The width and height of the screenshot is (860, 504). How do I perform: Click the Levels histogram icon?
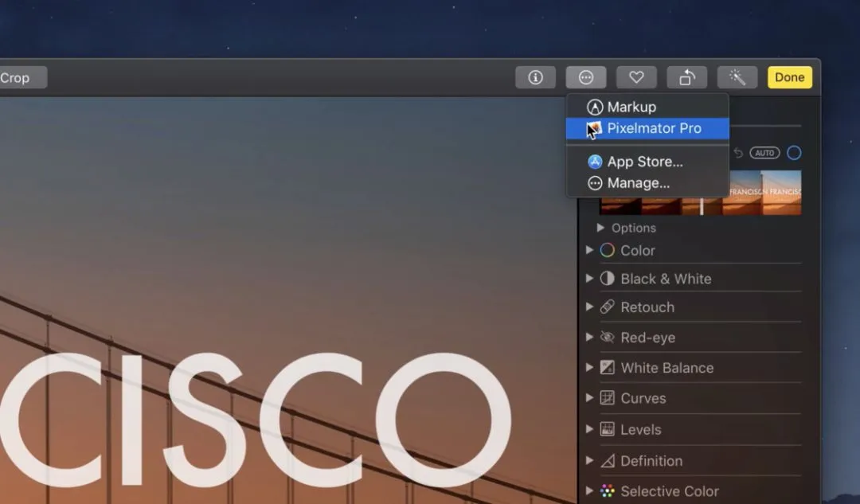607,429
